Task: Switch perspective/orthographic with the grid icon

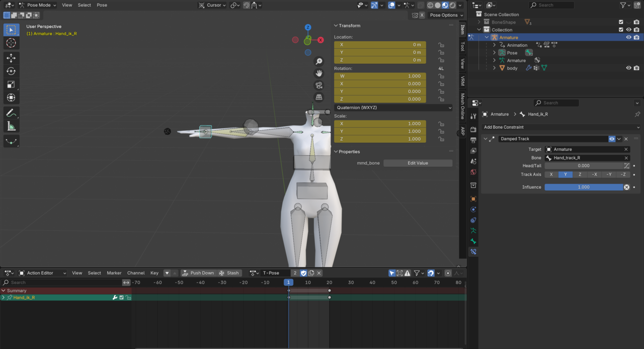Action: pyautogui.click(x=319, y=97)
